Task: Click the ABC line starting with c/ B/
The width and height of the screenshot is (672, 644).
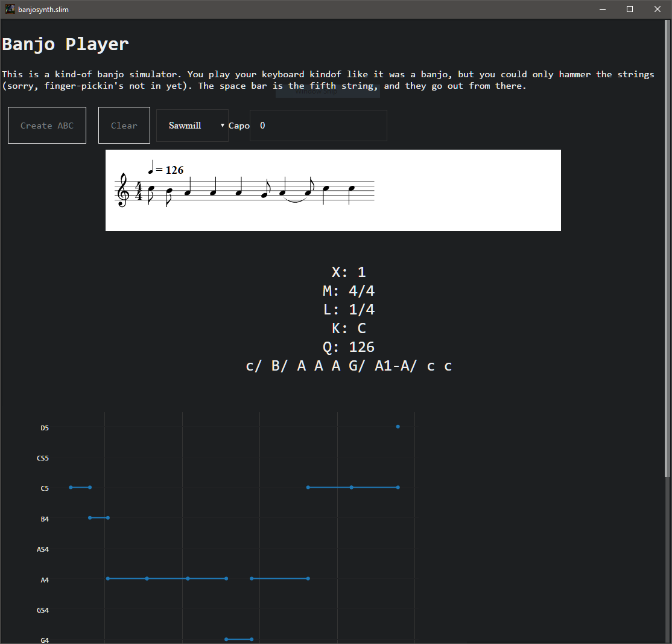Action: click(348, 366)
